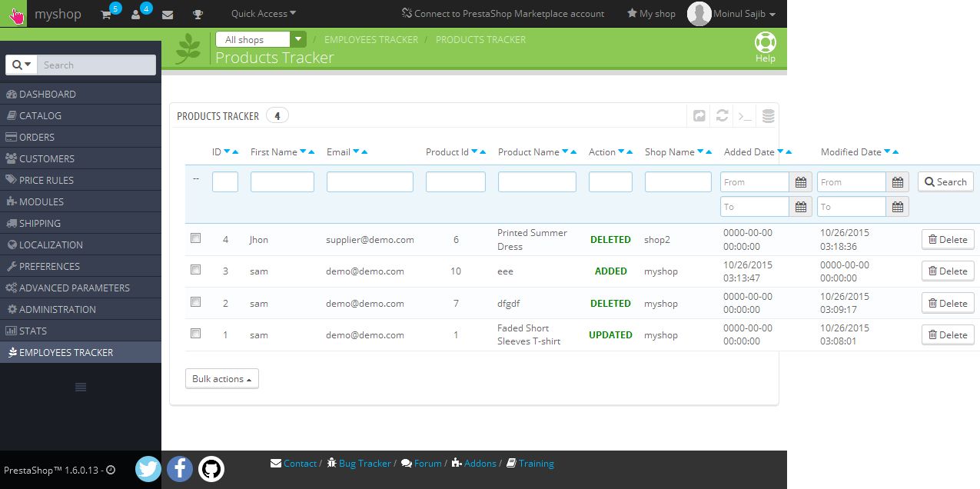Delete the eee product record
This screenshot has width=980, height=489.
coord(948,271)
